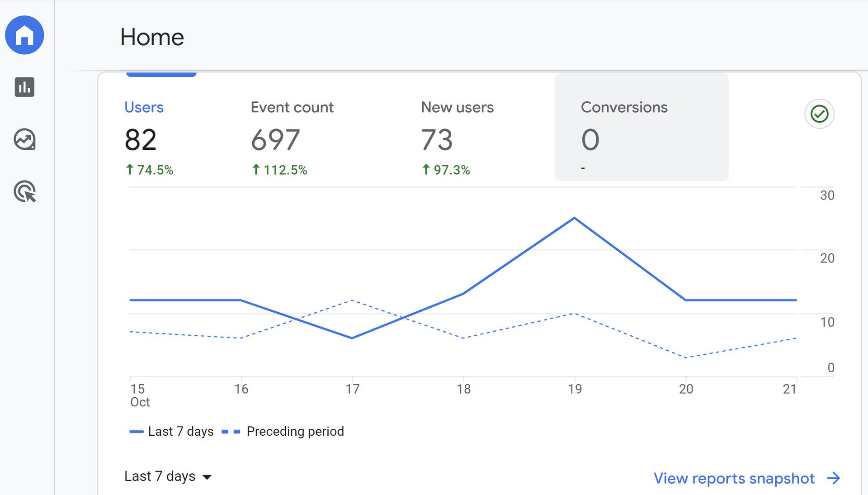Open the Home sidebar icon

pos(24,35)
